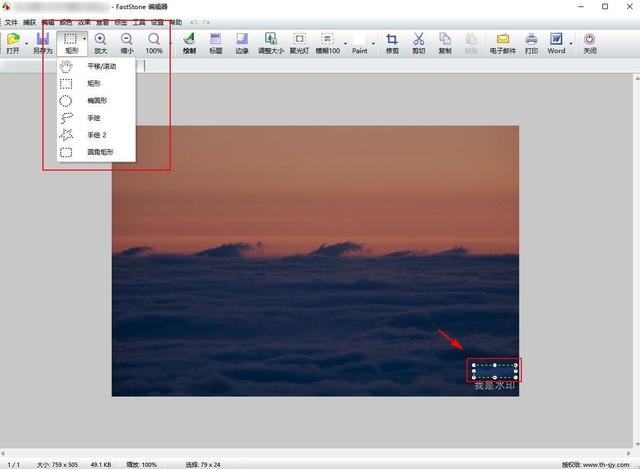The height and width of the screenshot is (469, 640).
Task: Select the 绘制 (Draw) tool icon
Action: (x=189, y=39)
